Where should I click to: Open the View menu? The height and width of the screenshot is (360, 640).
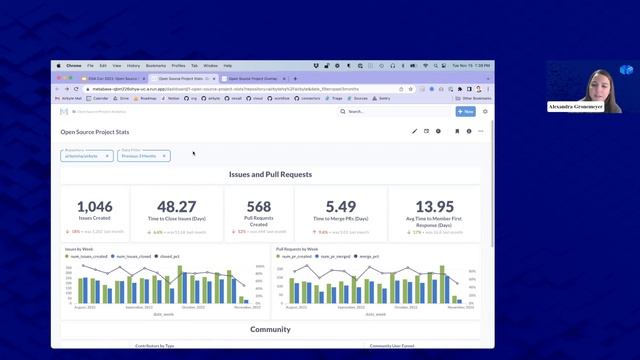coord(117,66)
